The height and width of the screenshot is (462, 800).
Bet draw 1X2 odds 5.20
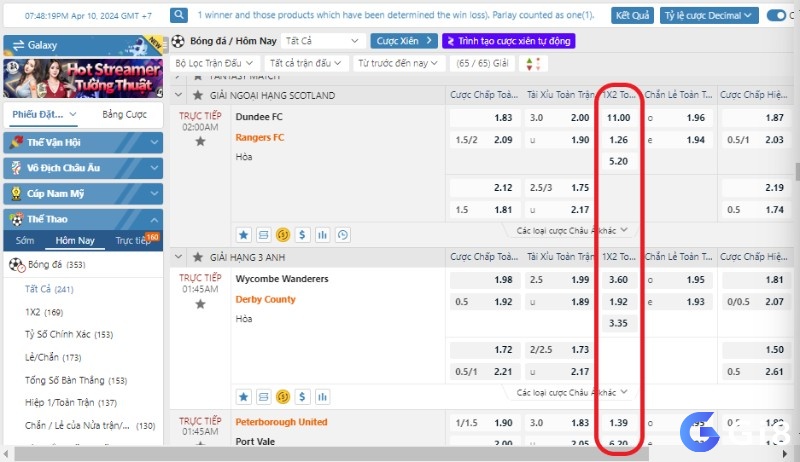[x=618, y=162]
